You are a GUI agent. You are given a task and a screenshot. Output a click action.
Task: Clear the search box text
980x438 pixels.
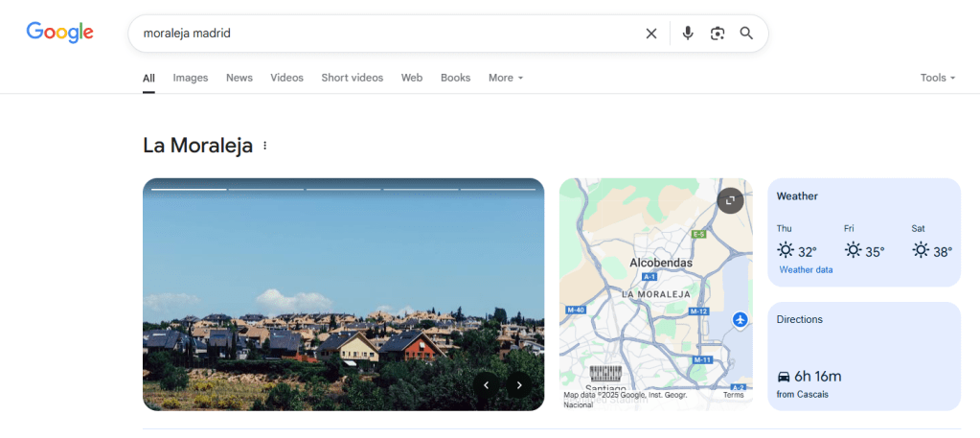tap(651, 34)
